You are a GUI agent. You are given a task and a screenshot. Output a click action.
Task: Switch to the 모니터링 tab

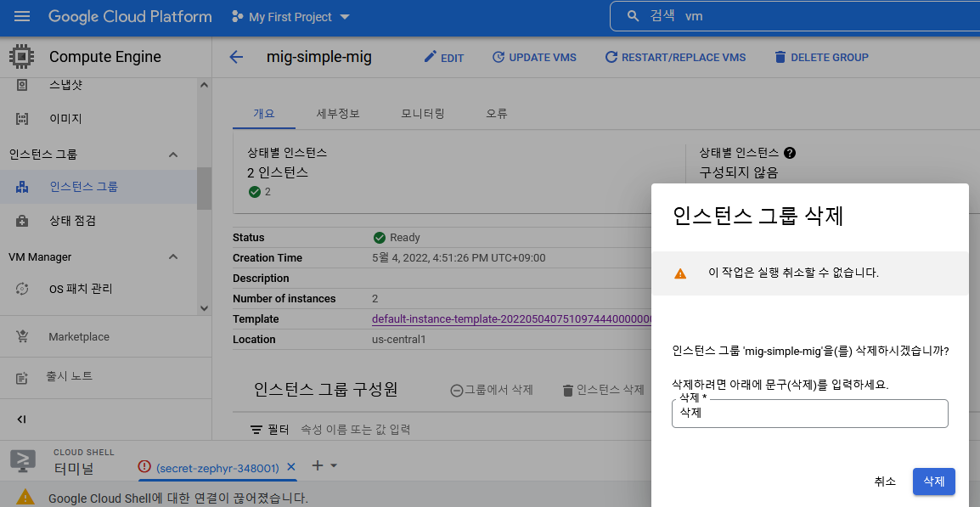423,113
